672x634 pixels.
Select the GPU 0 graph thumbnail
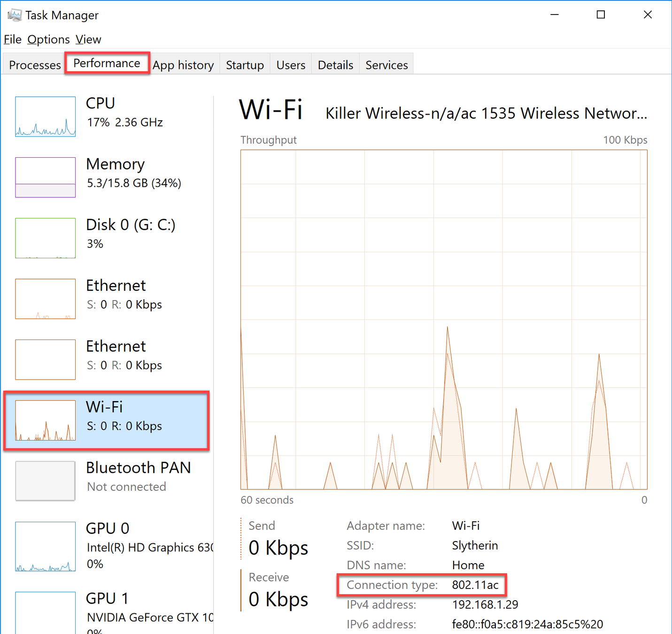(45, 546)
